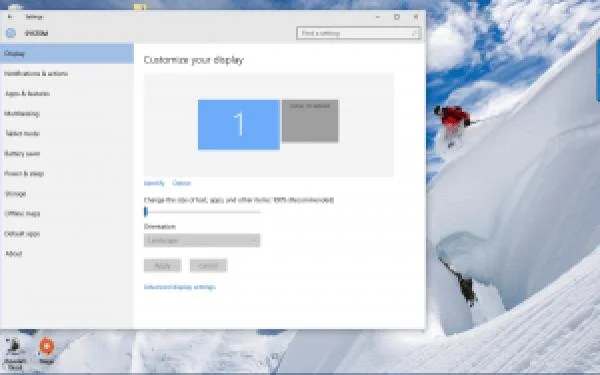Open Battery saver settings
The height and width of the screenshot is (375, 600).
[x=67, y=154]
